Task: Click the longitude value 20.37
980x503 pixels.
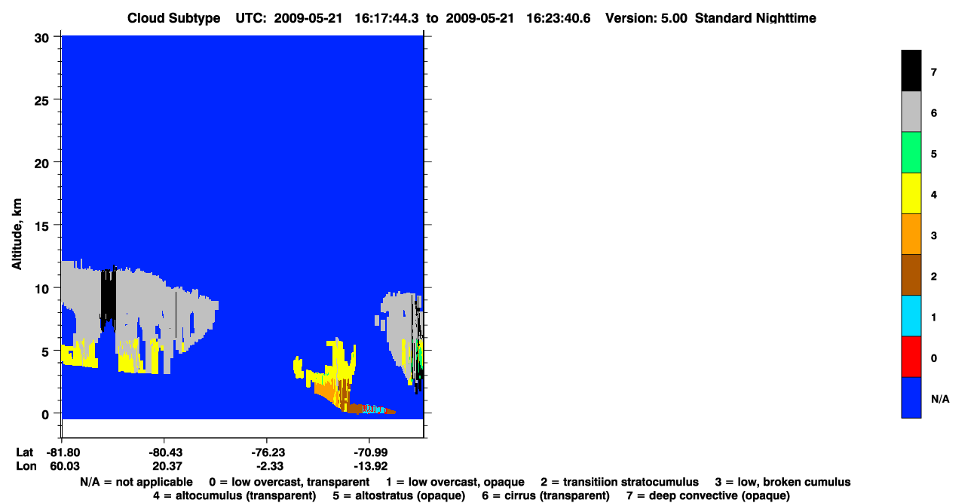Action: point(165,466)
